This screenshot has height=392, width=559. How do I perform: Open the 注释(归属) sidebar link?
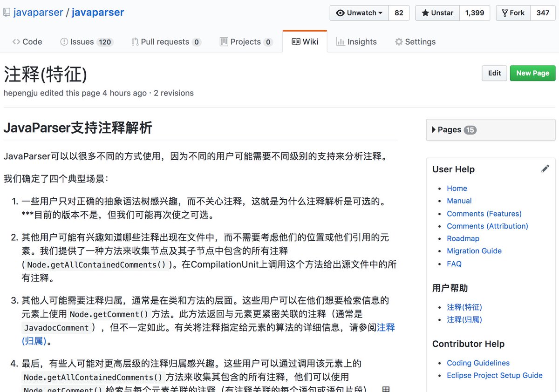click(x=464, y=319)
